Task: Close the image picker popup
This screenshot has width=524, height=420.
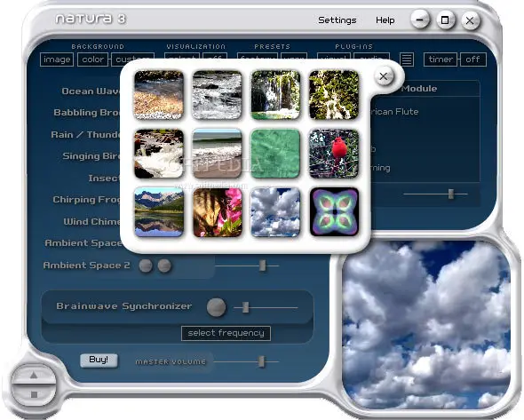Action: 384,76
